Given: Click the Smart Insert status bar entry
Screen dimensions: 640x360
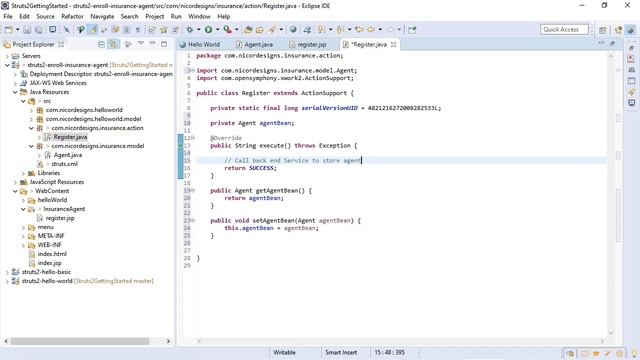Looking at the screenshot, I should click(x=341, y=352).
